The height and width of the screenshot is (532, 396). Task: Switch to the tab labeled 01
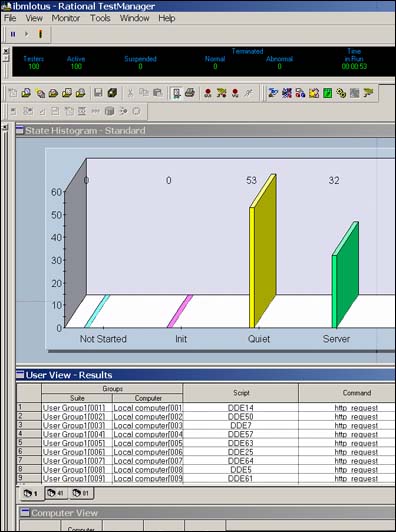click(81, 493)
